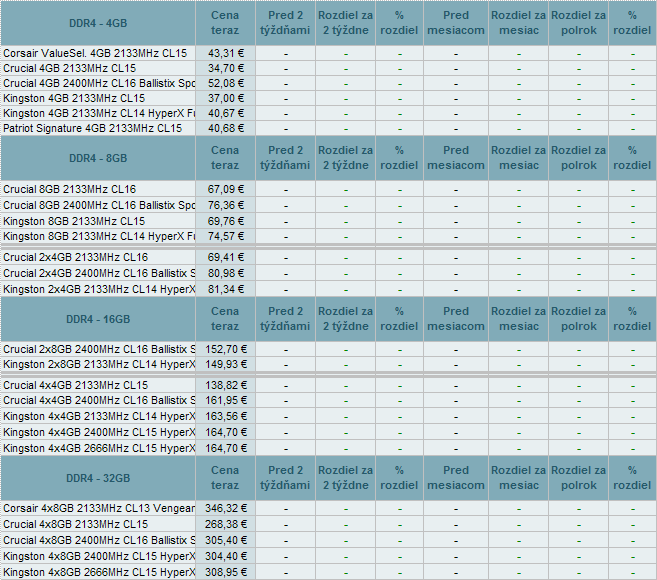
Task: Select Kingston 8GB 2133MHz CL15 product name
Action: point(74,221)
